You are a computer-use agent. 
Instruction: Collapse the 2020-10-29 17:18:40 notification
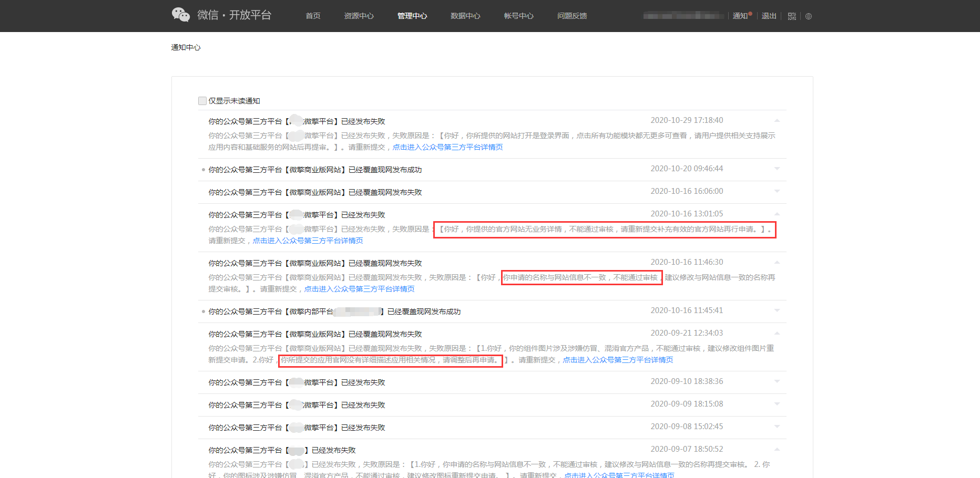777,121
